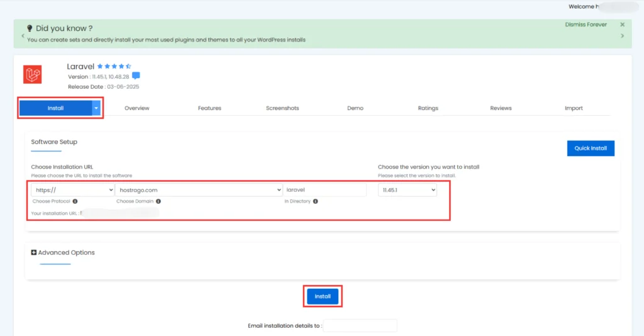The width and height of the screenshot is (644, 336).
Task: Open the hostrago.com domain dropdown
Action: click(x=199, y=190)
